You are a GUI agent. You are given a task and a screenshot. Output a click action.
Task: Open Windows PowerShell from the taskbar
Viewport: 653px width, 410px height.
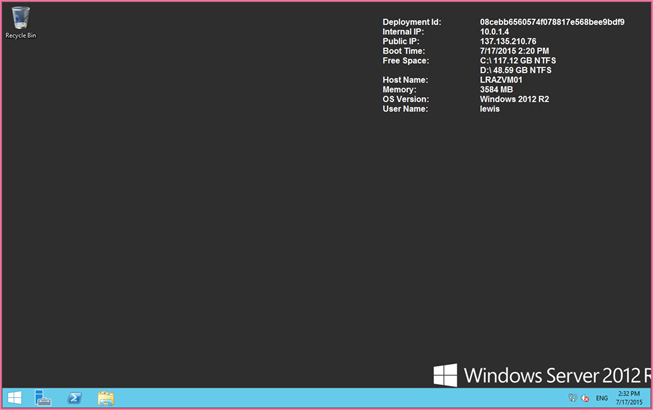[75, 398]
